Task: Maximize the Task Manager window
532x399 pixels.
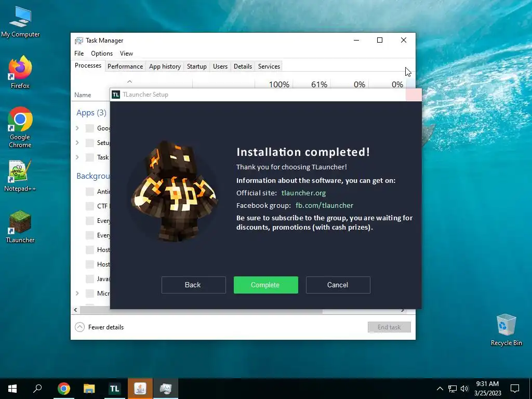Action: pos(380,41)
